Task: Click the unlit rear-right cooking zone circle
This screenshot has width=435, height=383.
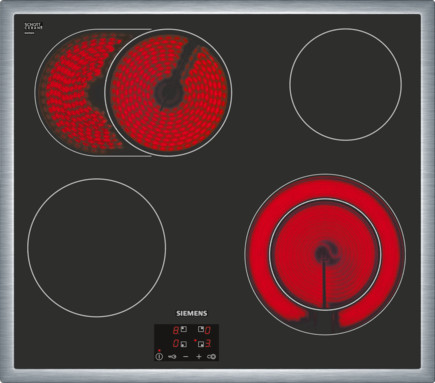Action: (x=346, y=84)
